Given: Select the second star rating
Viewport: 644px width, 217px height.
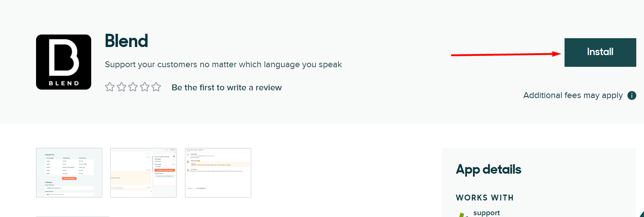Looking at the screenshot, I should [121, 87].
